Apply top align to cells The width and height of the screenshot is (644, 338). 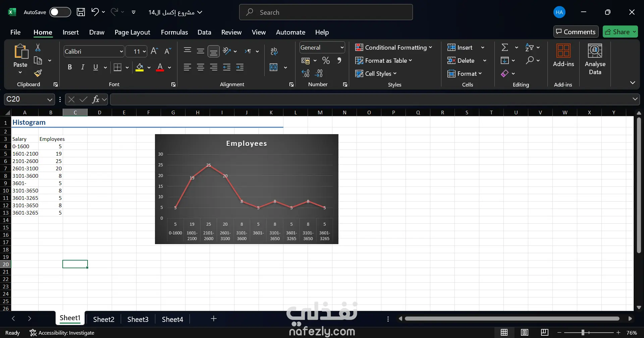pyautogui.click(x=187, y=51)
